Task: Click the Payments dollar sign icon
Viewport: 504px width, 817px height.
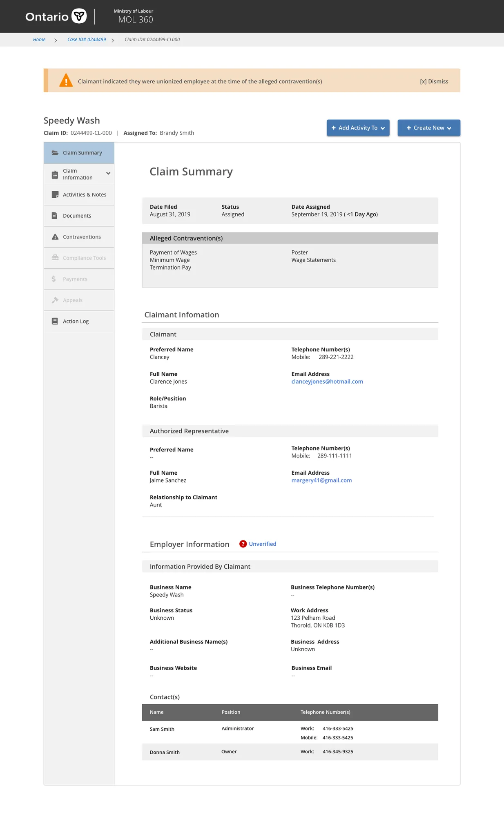Action: [x=54, y=279]
